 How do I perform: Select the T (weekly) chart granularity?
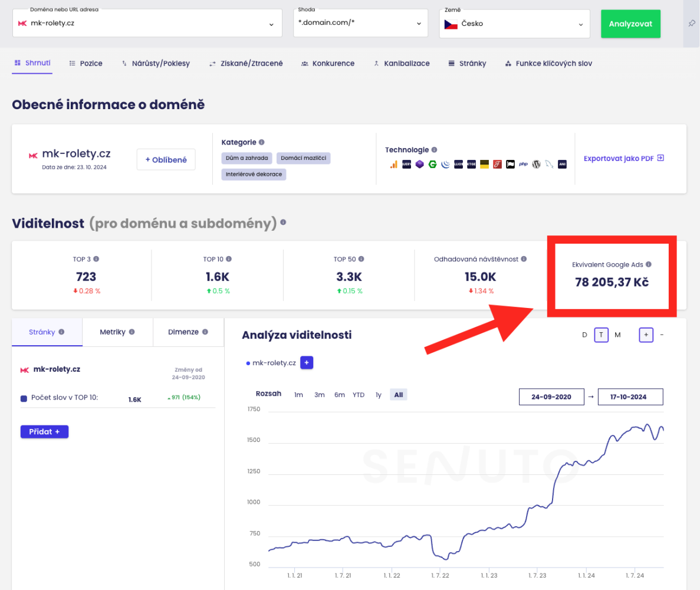[601, 335]
